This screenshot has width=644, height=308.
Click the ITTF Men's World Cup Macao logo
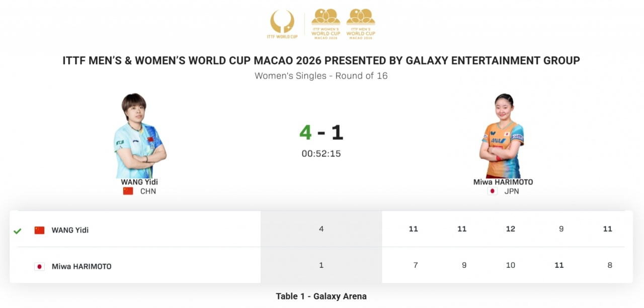click(x=361, y=24)
